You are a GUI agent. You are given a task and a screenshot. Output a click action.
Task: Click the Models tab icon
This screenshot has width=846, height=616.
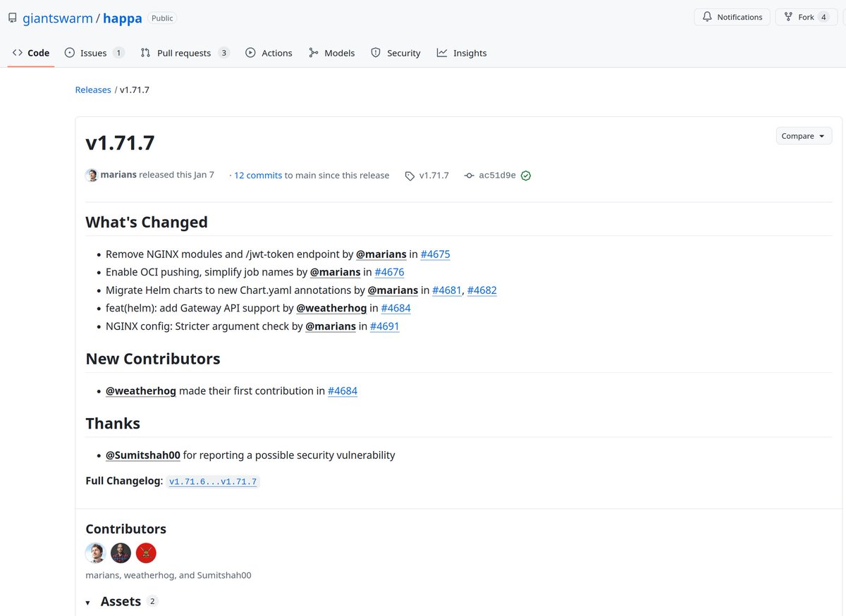[x=314, y=53]
